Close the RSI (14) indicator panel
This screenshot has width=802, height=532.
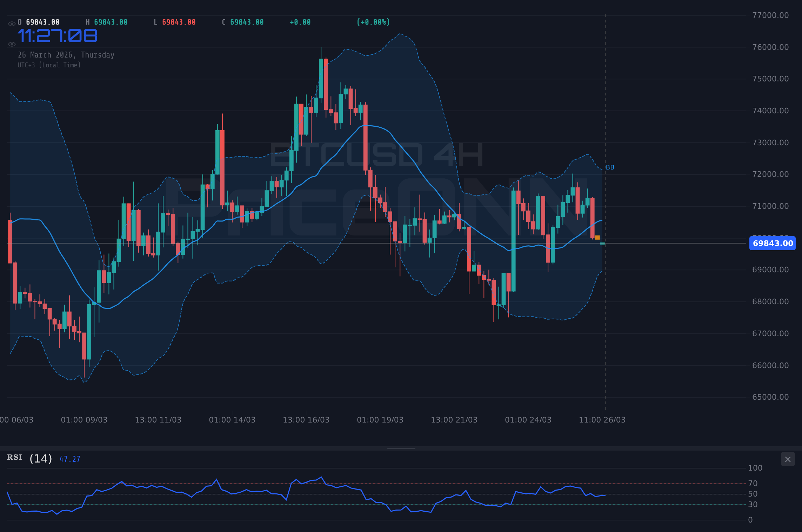[788, 459]
